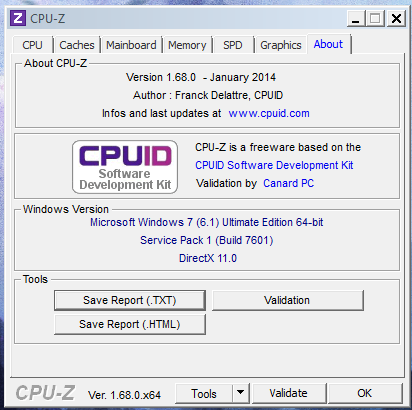The image size is (412, 410).
Task: Click Save Report (.HTML) button
Action: coord(130,324)
